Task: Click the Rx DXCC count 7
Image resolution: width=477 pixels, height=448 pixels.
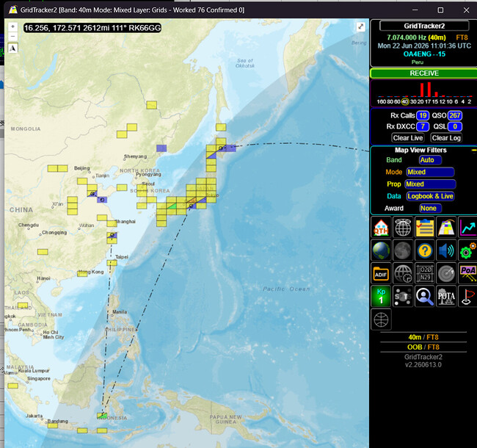Action: 423,126
